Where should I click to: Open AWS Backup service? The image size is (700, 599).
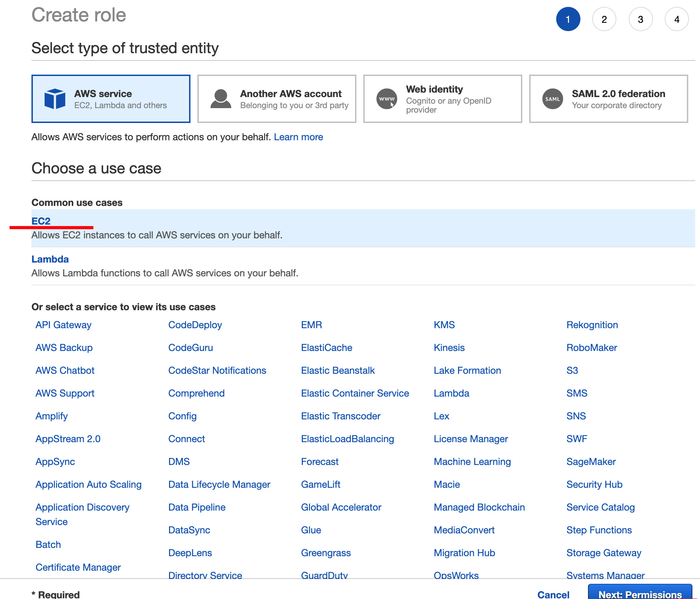click(x=64, y=348)
